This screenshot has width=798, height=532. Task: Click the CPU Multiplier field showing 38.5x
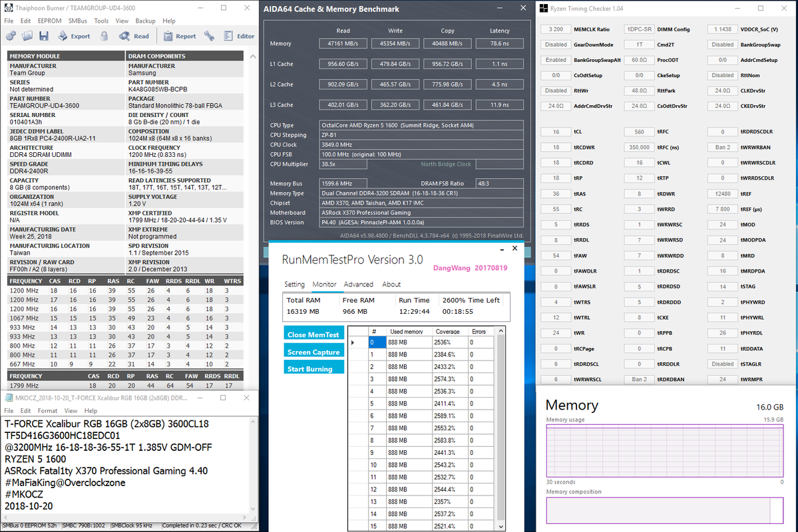point(343,164)
